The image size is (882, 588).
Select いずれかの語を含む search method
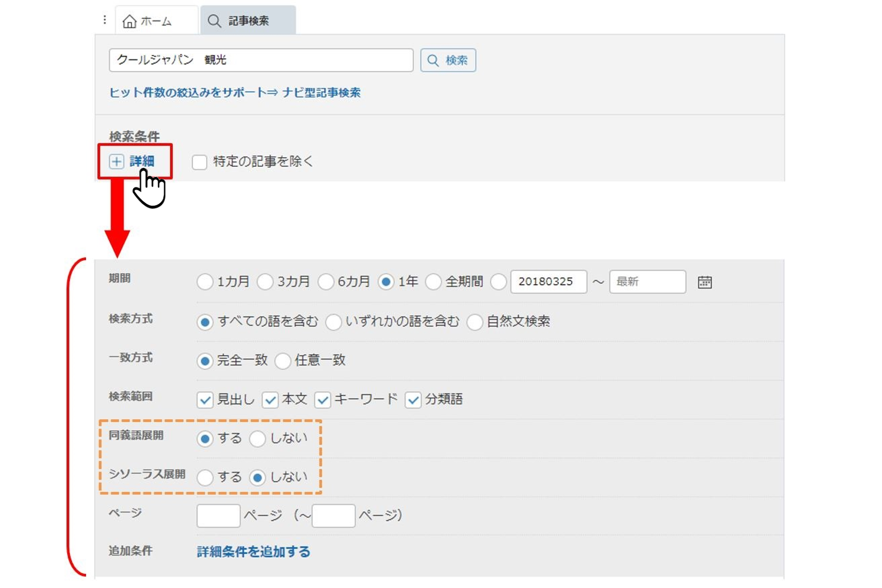click(334, 322)
